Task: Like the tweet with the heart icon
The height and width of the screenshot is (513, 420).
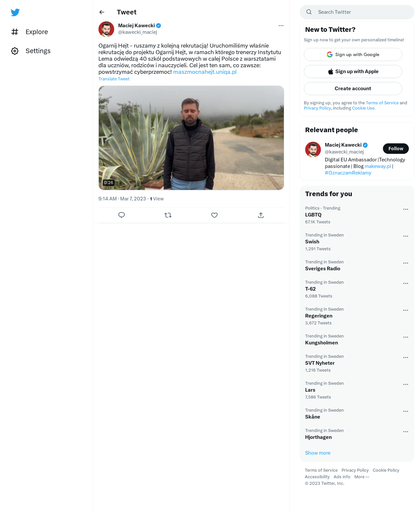Action: pyautogui.click(x=214, y=215)
